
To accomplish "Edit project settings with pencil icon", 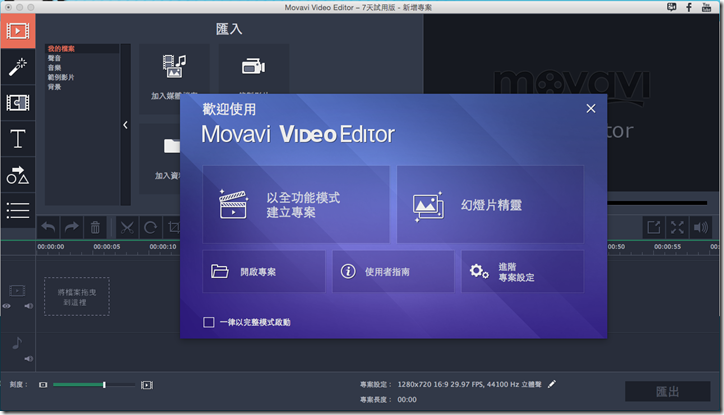I will [552, 384].
